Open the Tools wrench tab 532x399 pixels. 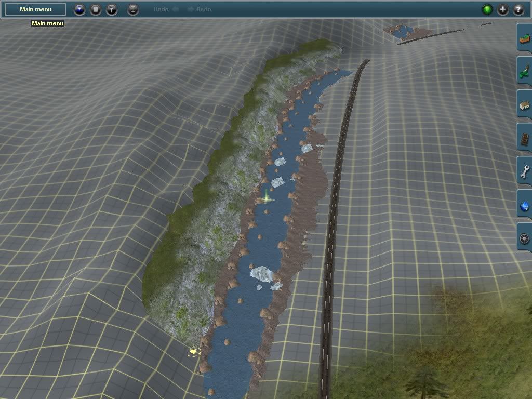524,171
